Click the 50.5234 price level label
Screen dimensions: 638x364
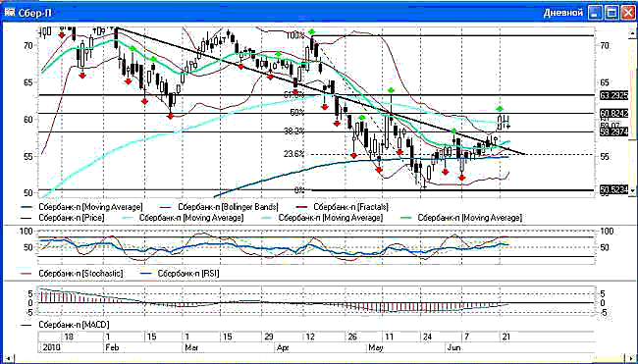pyautogui.click(x=614, y=190)
